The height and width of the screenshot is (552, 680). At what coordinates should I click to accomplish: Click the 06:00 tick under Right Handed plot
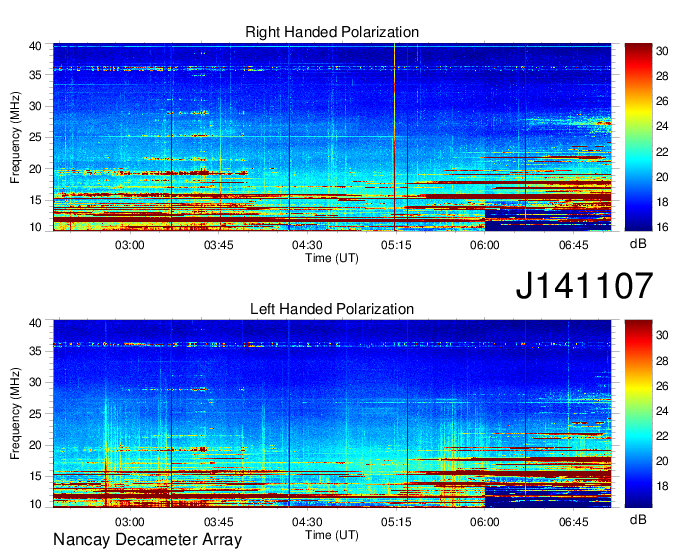pos(485,245)
